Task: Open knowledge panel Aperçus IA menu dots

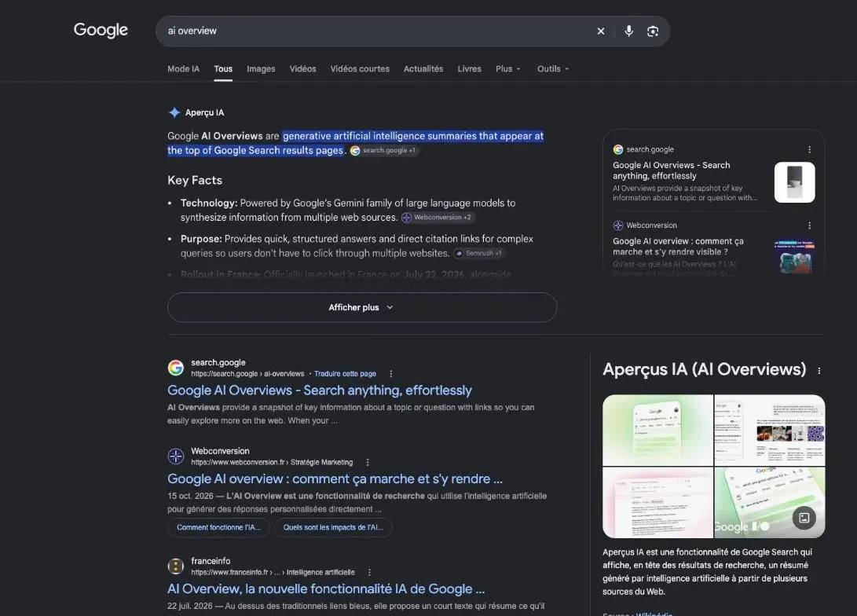Action: pos(819,371)
